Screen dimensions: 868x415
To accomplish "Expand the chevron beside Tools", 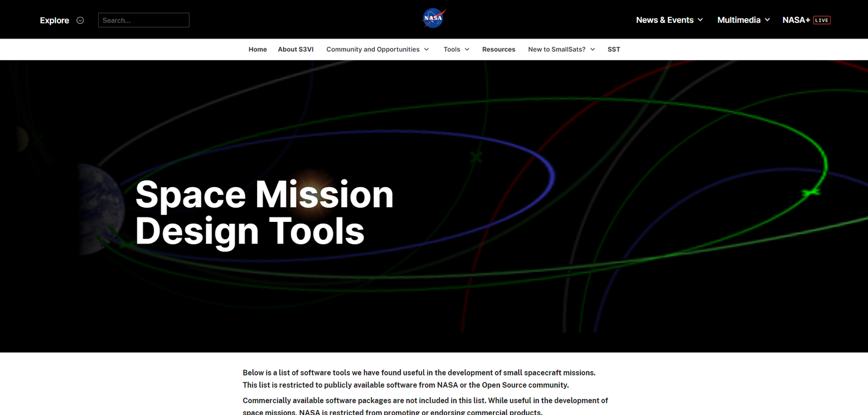I will (467, 49).
